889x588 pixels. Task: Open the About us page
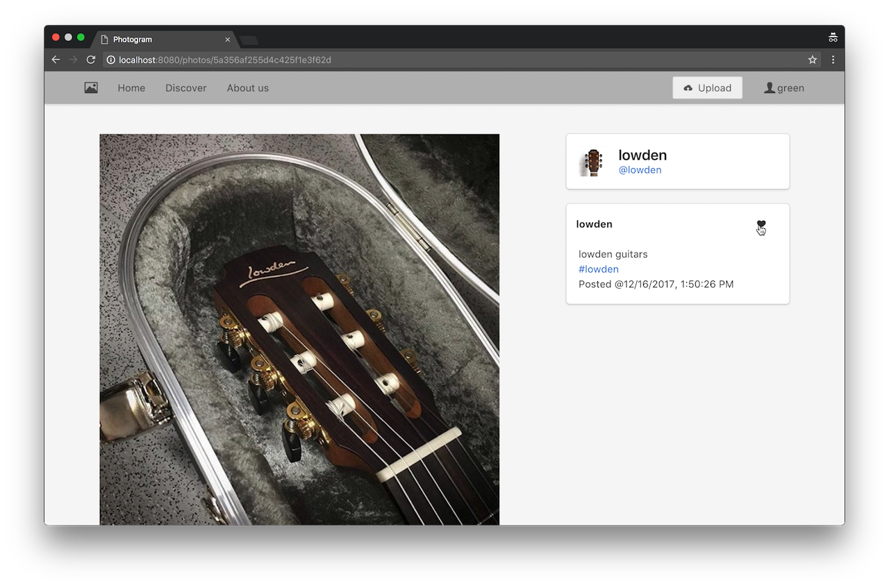[248, 88]
